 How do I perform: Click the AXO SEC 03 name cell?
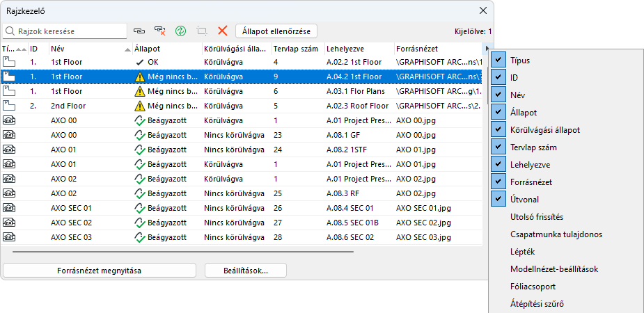[x=72, y=237]
